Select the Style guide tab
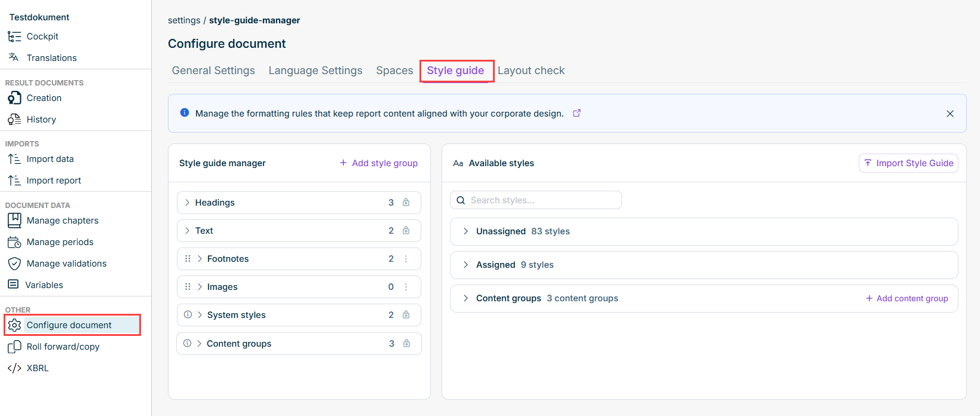This screenshot has width=980, height=416. coord(455,71)
